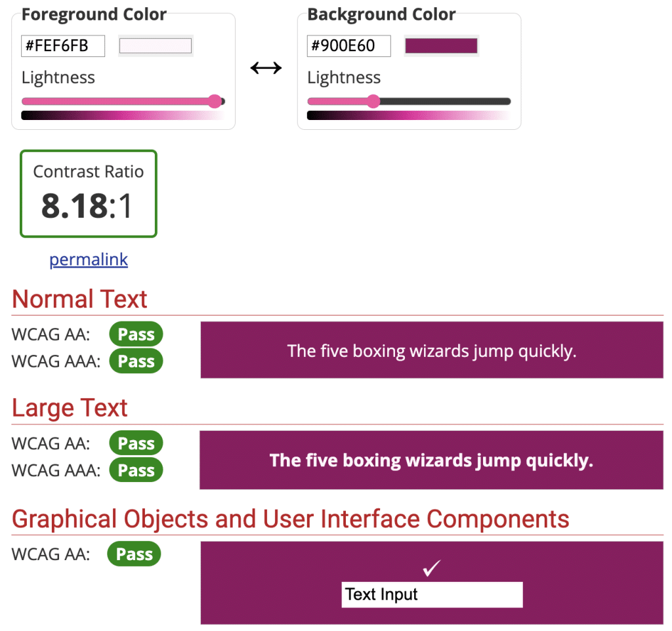
Task: Click the background hex color input field
Action: pyautogui.click(x=349, y=46)
